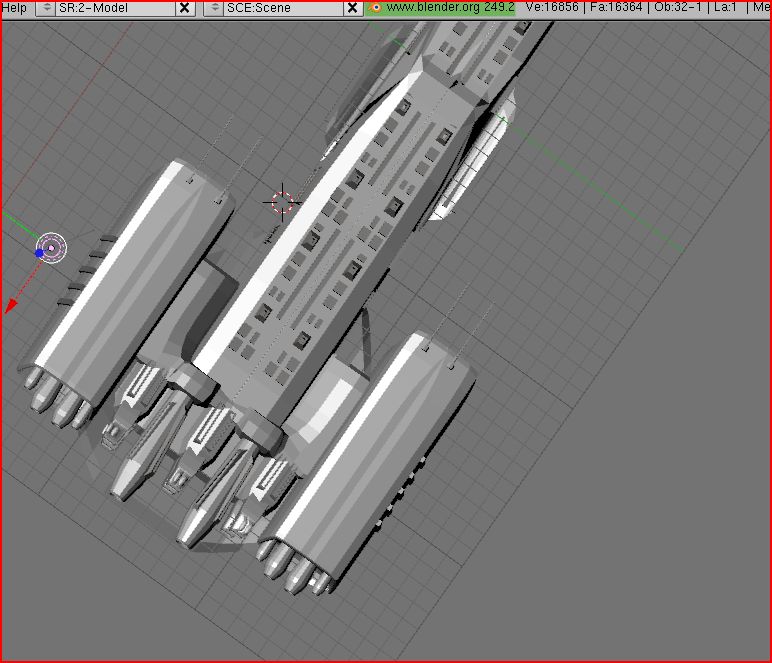The height and width of the screenshot is (663, 772).
Task: Click the blue dot on the lamp manipulator
Action: 39,253
